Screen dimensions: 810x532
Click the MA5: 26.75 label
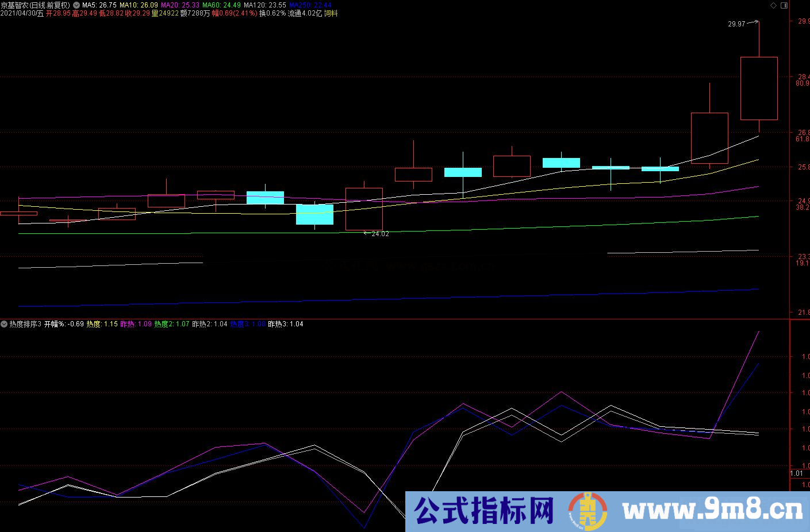click(x=99, y=5)
